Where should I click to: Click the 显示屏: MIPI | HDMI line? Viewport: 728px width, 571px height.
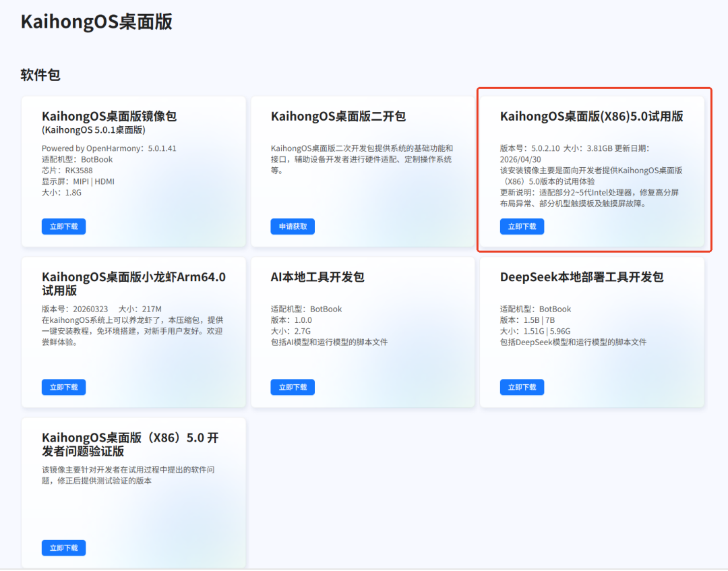click(x=78, y=181)
